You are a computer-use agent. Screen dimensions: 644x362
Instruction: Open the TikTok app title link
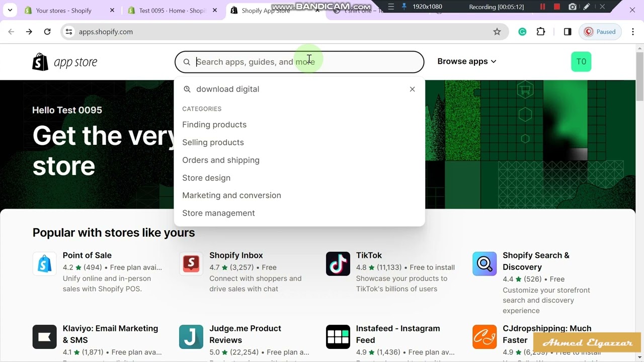click(x=369, y=255)
